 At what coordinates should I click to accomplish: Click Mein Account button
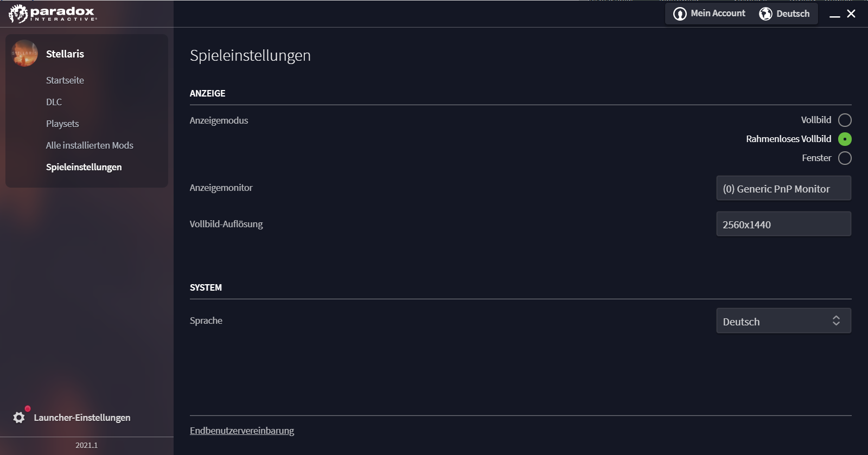coord(718,14)
